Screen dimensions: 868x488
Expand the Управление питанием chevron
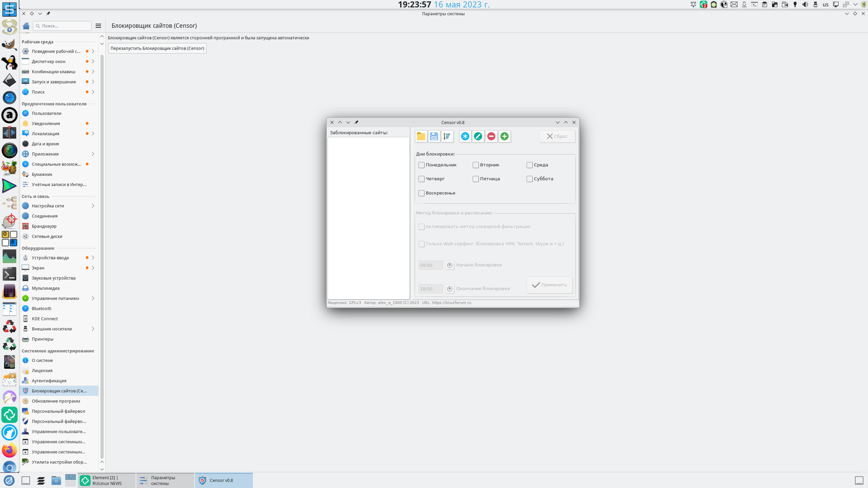point(93,298)
